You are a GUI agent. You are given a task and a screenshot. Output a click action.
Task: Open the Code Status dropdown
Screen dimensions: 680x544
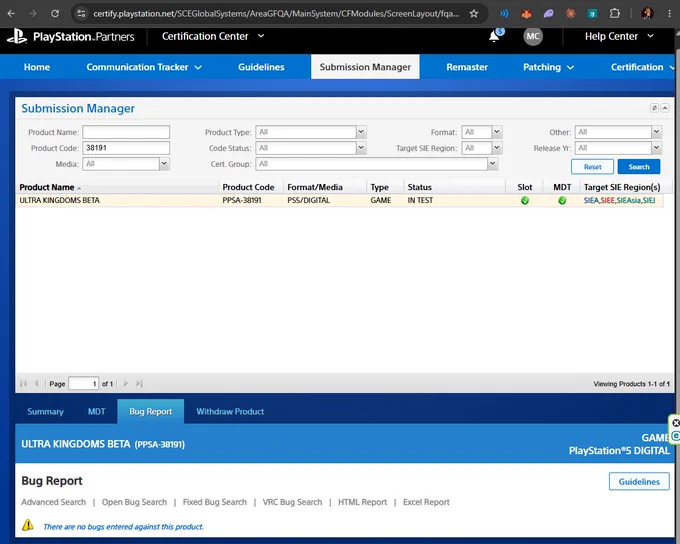[361, 148]
